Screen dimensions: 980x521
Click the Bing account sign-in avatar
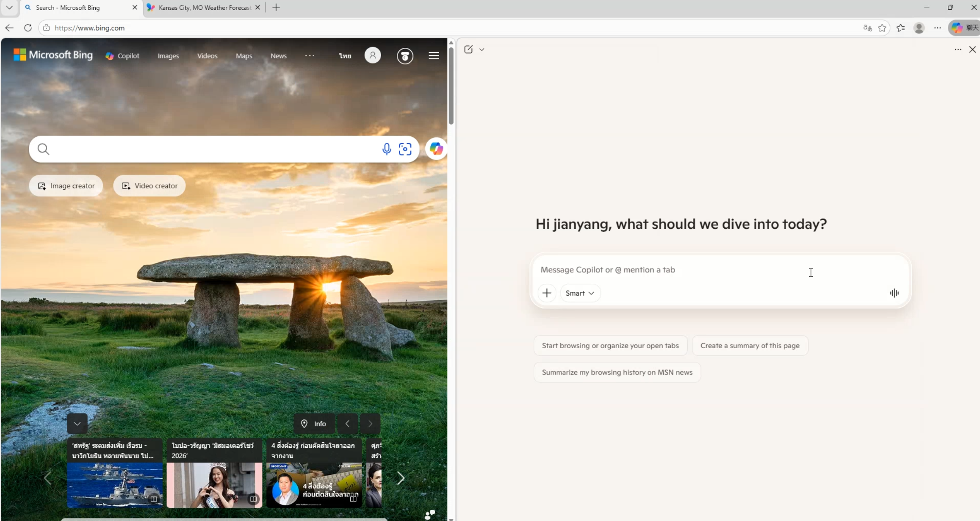(373, 55)
